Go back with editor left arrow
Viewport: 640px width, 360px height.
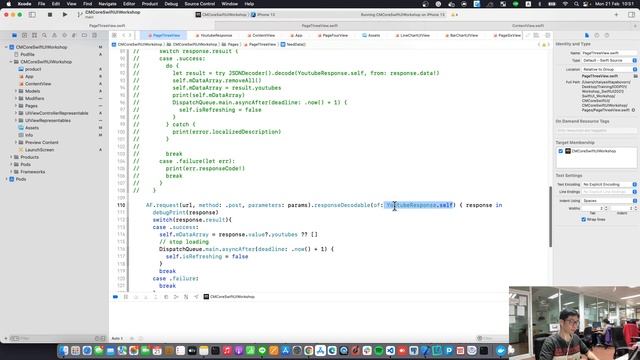tap(124, 36)
